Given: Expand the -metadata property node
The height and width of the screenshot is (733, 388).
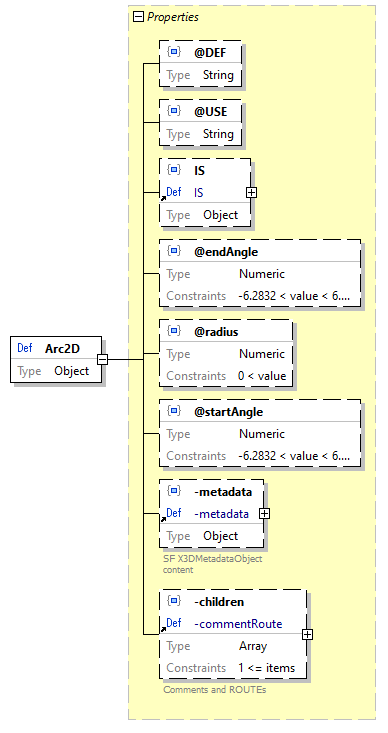Looking at the screenshot, I should click(265, 513).
